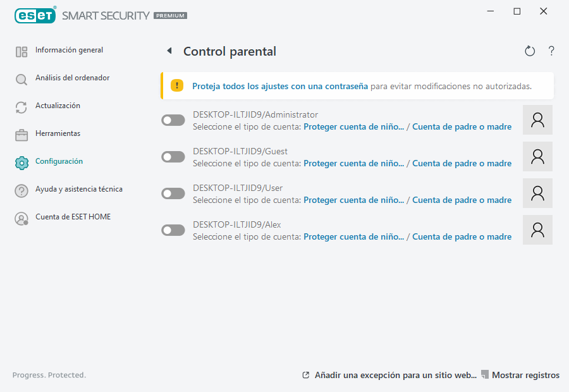569x392 pixels.
Task: Activate the switch for DESKTOP-ILTJID9/Alex
Action: tap(173, 230)
